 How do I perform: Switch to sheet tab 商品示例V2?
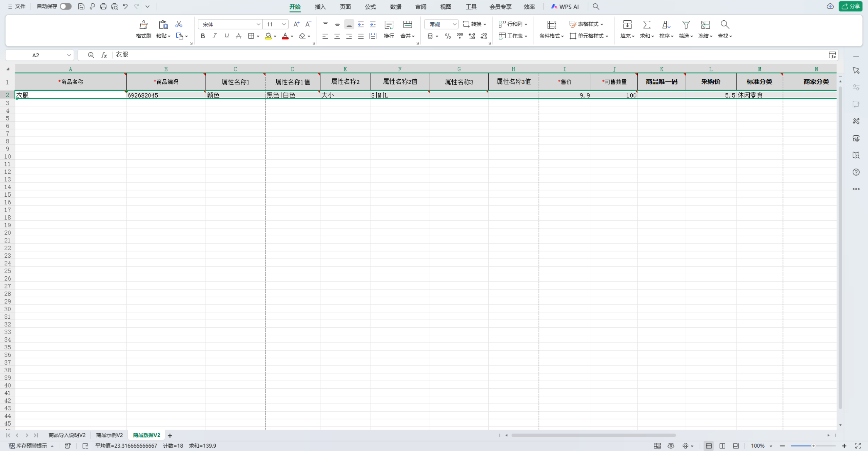pos(109,435)
